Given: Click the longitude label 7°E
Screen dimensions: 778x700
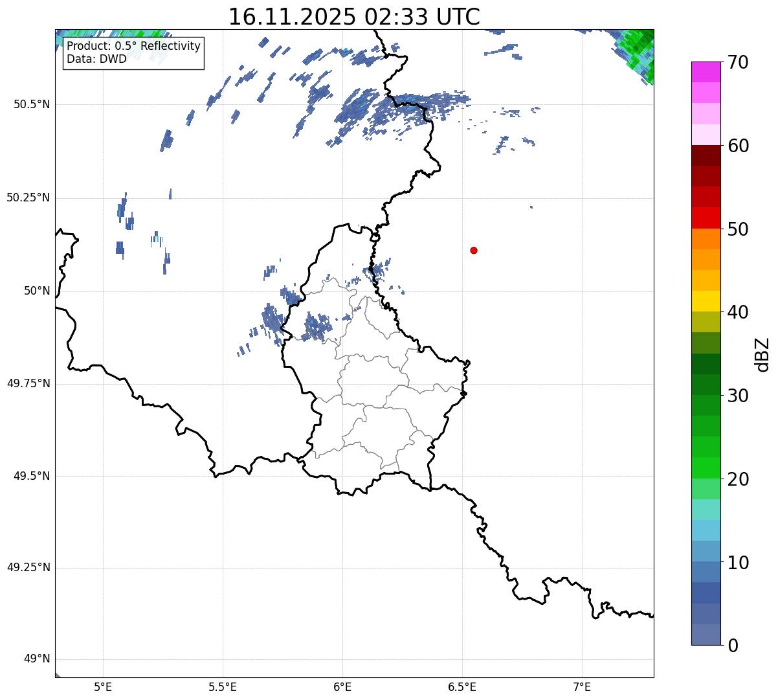Looking at the screenshot, I should 582,687.
